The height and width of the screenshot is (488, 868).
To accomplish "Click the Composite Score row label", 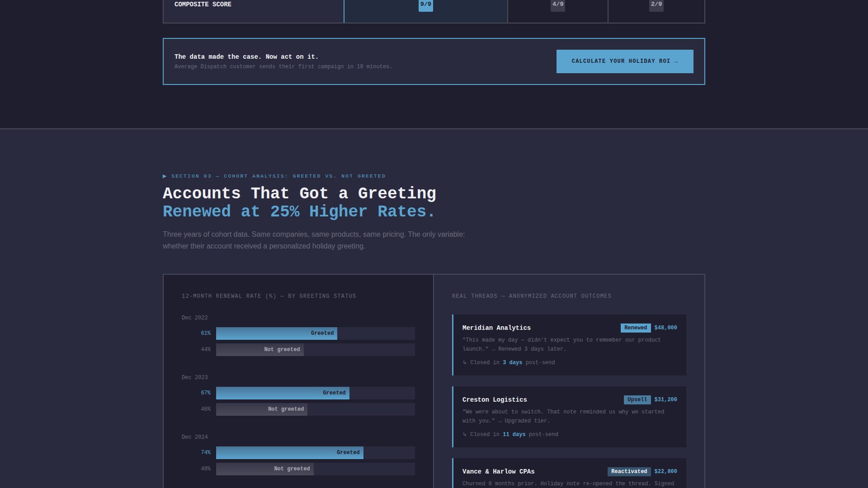I will point(203,5).
